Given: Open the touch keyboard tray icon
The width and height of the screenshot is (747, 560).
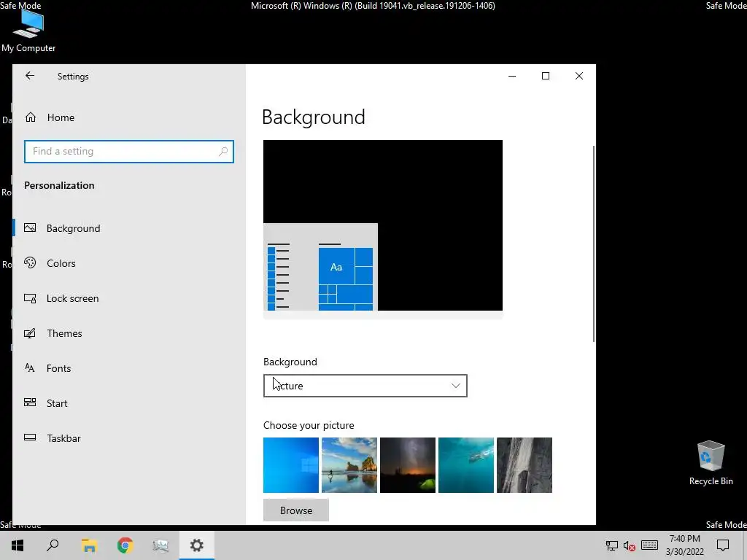Looking at the screenshot, I should (x=649, y=545).
